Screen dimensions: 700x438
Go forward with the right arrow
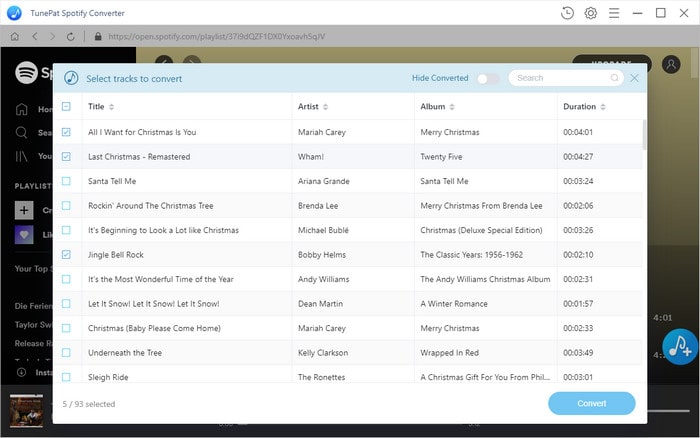pyautogui.click(x=52, y=37)
